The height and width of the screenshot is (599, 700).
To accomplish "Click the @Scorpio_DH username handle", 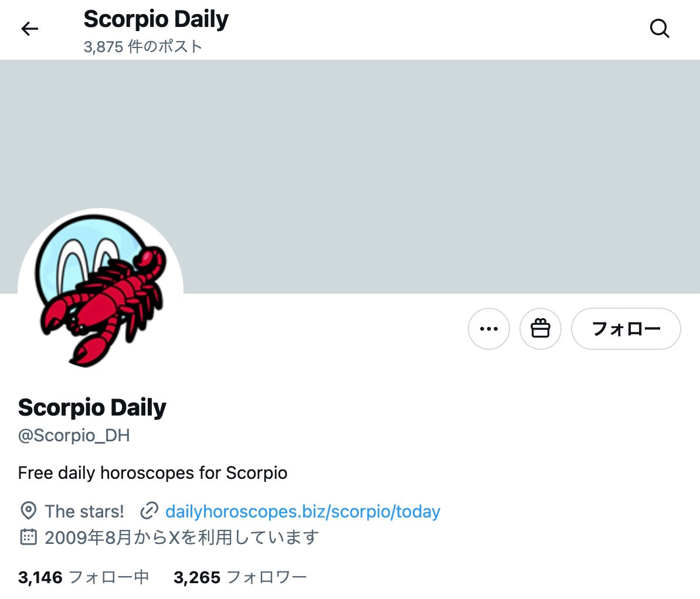I will [x=74, y=435].
